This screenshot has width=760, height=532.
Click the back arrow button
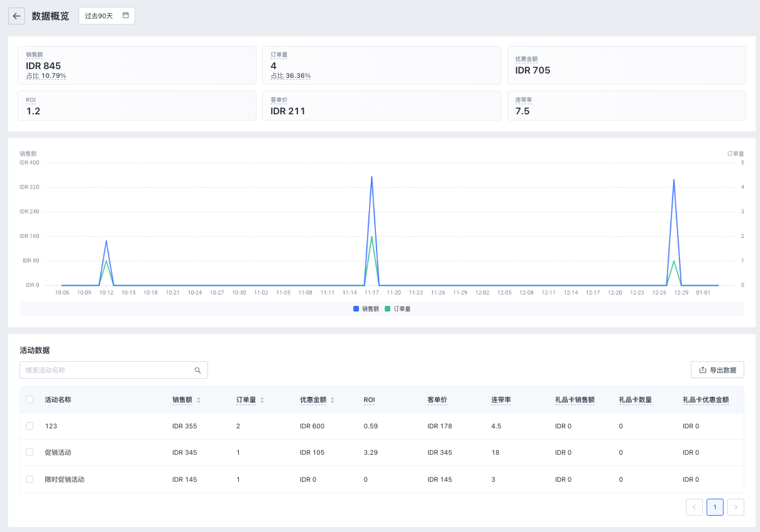(16, 16)
